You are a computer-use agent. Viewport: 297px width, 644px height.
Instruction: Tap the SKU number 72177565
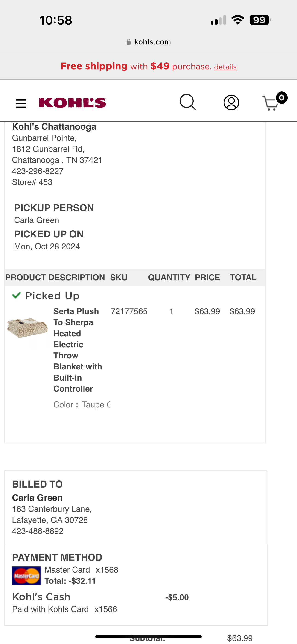[129, 311]
